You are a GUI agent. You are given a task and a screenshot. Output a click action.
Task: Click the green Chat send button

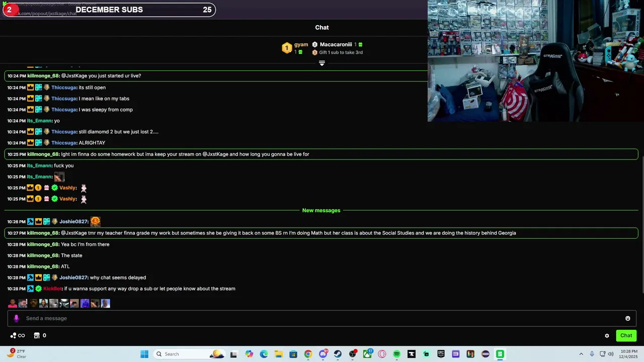pyautogui.click(x=626, y=335)
